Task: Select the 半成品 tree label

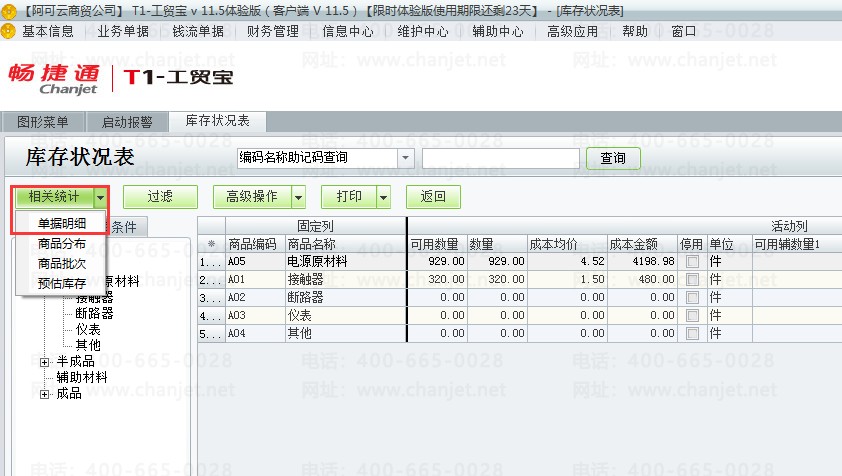Action: click(75, 362)
